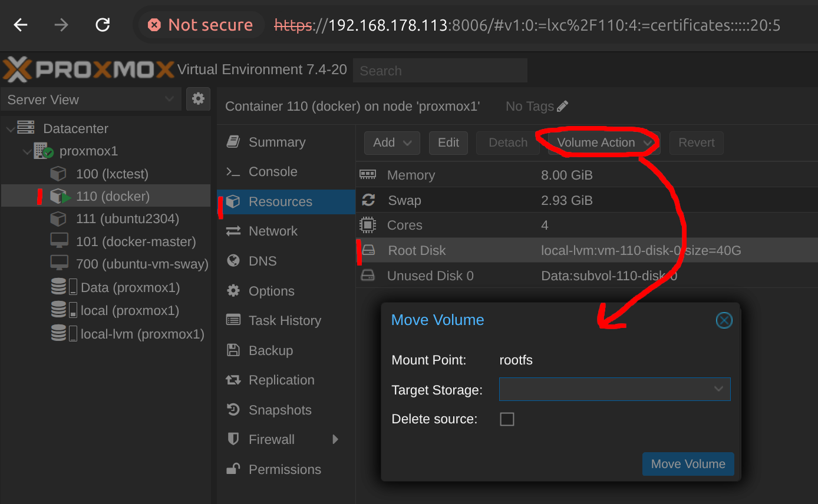Click the Detach button
This screenshot has width=818, height=504.
click(x=508, y=142)
